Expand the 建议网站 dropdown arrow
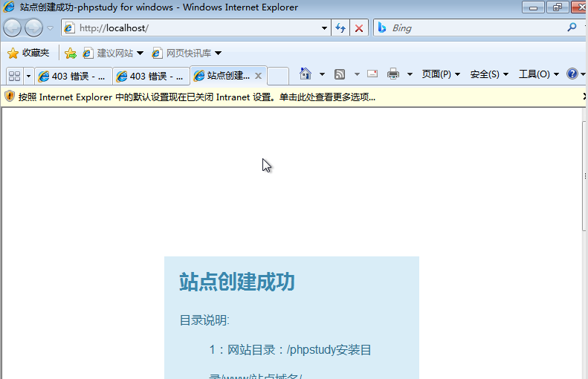588x379 pixels. pos(140,54)
